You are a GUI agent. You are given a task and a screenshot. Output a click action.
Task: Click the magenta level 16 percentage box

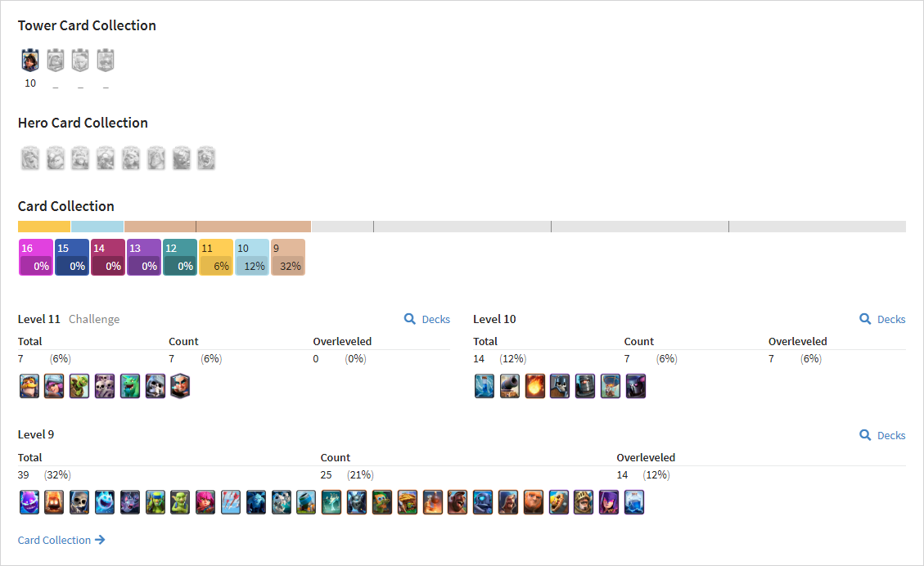pos(36,258)
